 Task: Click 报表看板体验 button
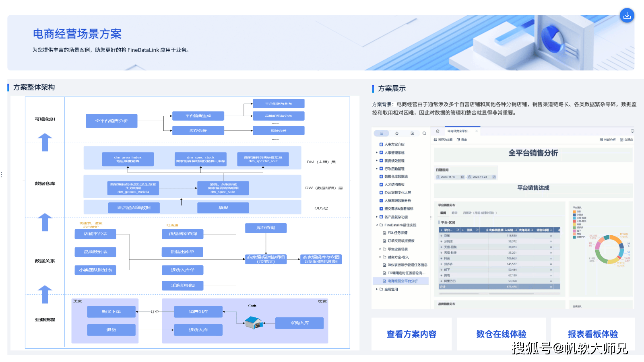click(593, 334)
